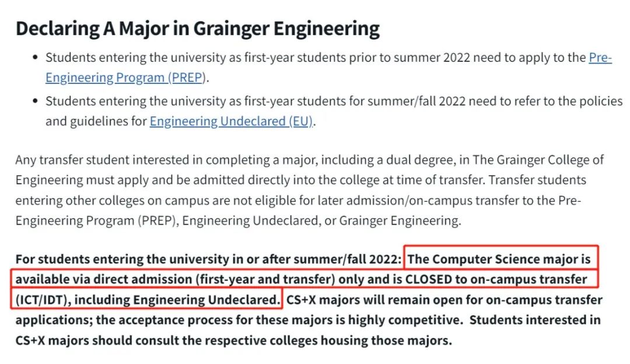Click the second bullet point marker

pyautogui.click(x=35, y=101)
